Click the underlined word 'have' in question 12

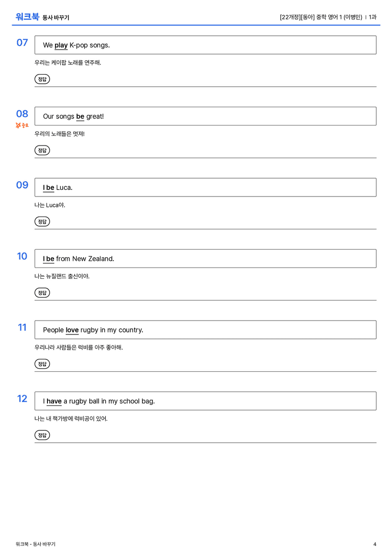tap(54, 401)
